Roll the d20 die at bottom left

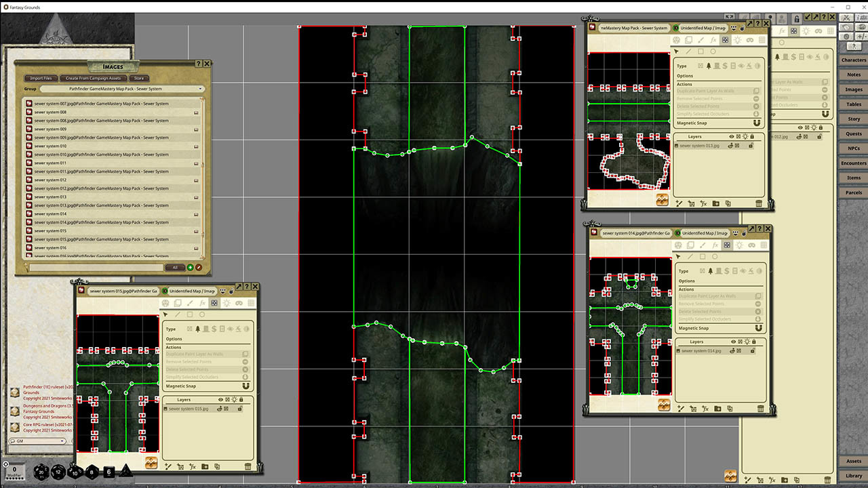(x=41, y=473)
